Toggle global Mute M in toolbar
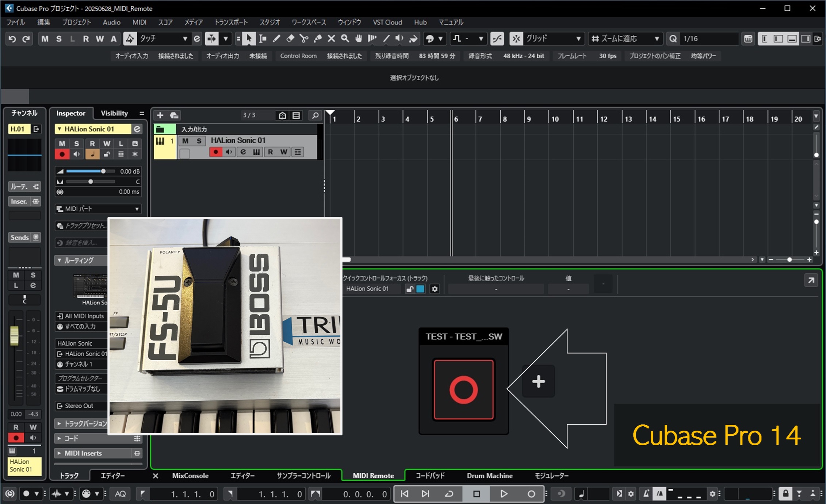Image resolution: width=826 pixels, height=504 pixels. (x=45, y=39)
